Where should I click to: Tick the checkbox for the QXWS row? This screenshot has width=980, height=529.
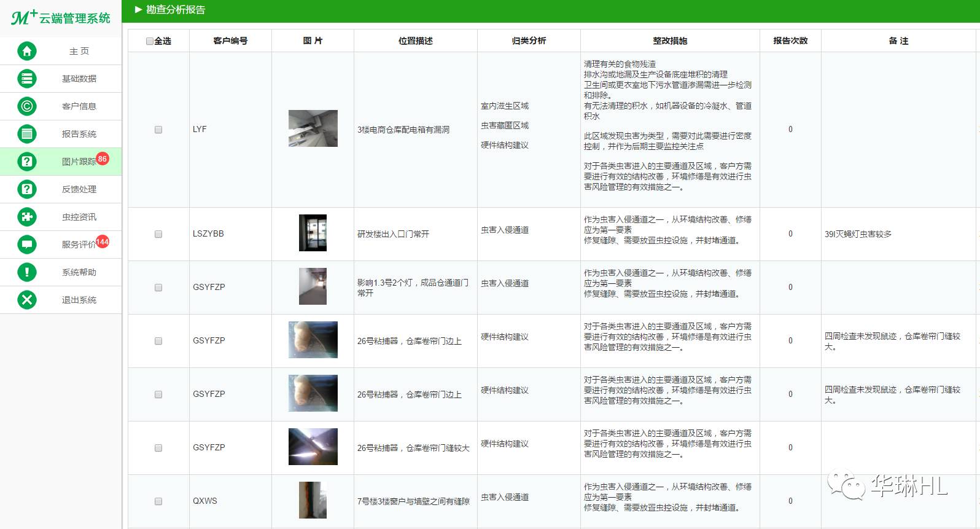pyautogui.click(x=158, y=501)
